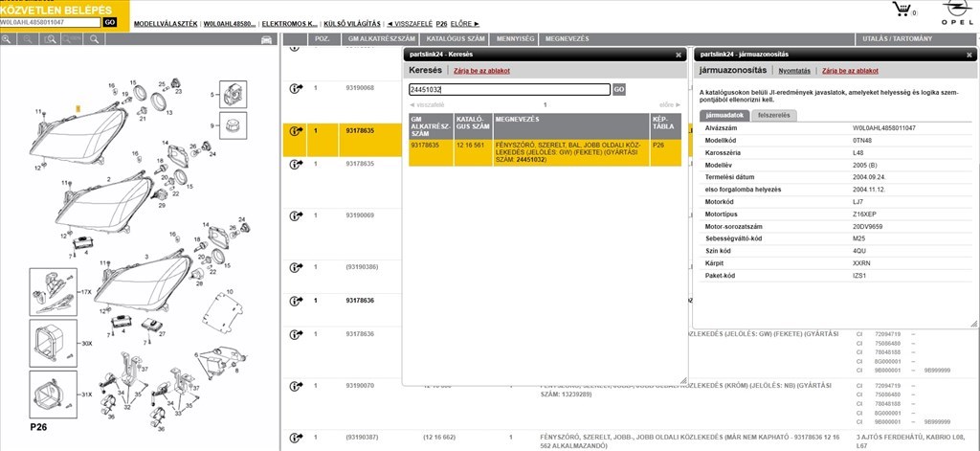
Task: Open info icon on highlighted row 93178635
Action: point(296,131)
